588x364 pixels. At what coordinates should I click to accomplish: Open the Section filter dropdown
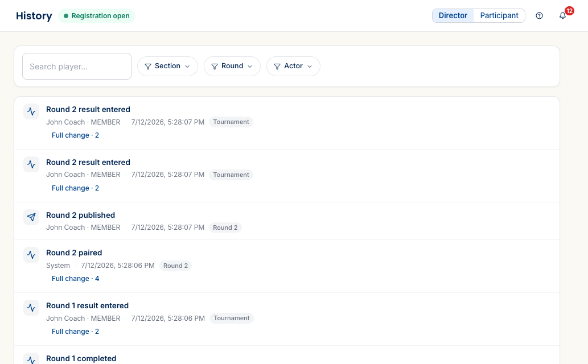(x=167, y=67)
